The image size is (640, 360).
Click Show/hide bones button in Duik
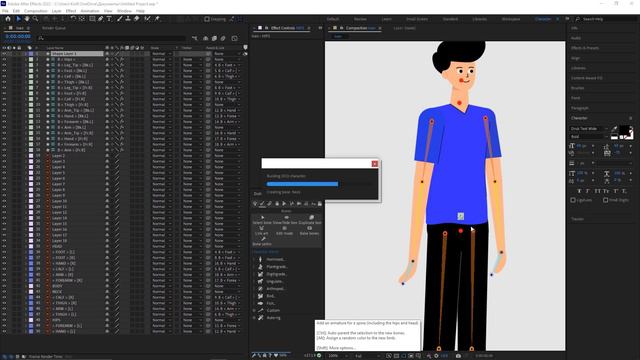coord(286,220)
